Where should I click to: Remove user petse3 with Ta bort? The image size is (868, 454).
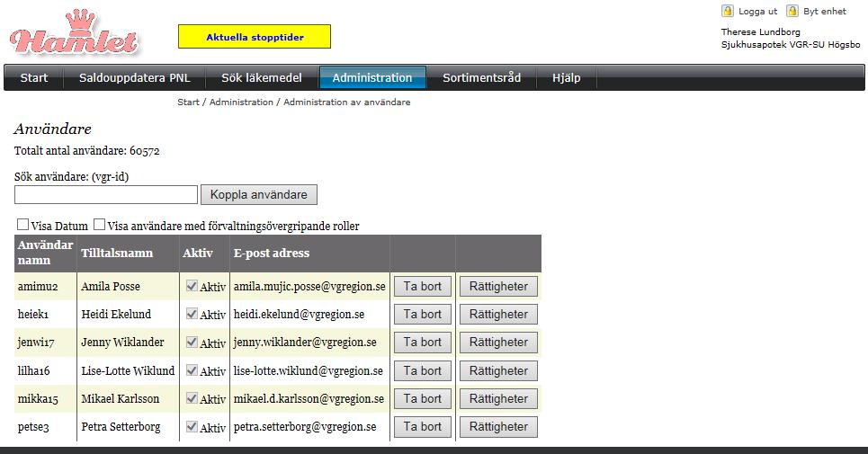pyautogui.click(x=423, y=426)
